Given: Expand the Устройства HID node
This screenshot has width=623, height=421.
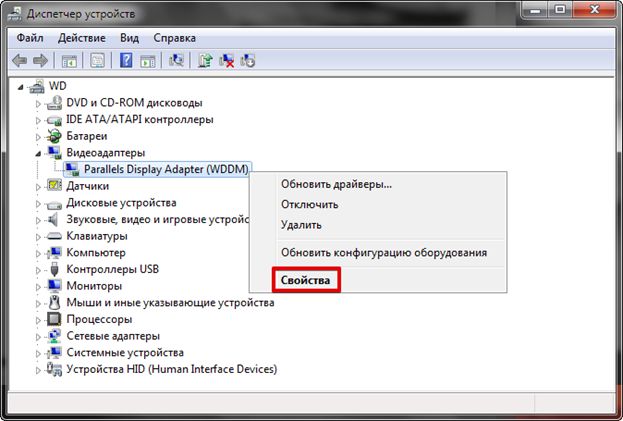Looking at the screenshot, I should (38, 370).
